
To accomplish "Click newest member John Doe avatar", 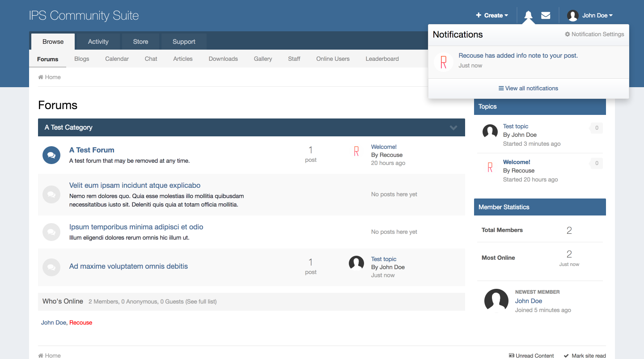I will click(496, 300).
